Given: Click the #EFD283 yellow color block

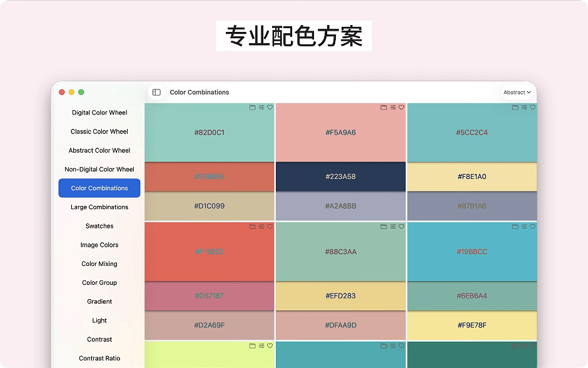Looking at the screenshot, I should (340, 296).
